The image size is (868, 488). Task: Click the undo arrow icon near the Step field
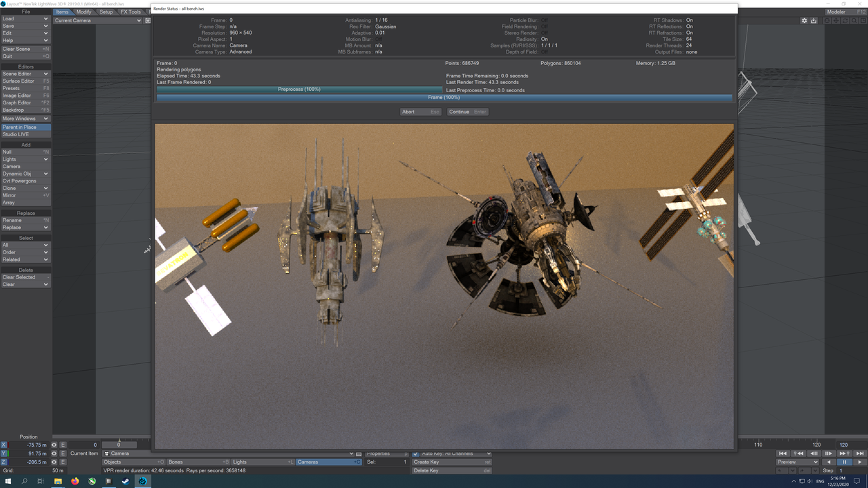tap(780, 470)
